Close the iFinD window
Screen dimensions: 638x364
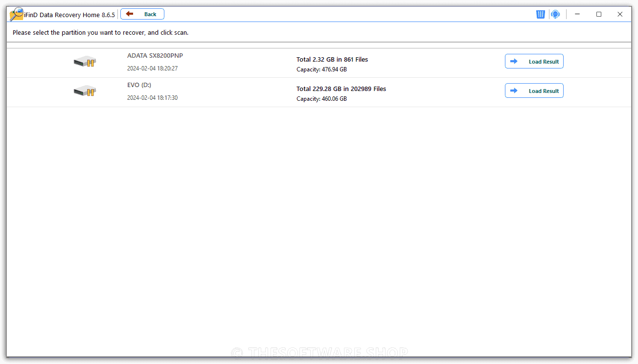point(620,14)
